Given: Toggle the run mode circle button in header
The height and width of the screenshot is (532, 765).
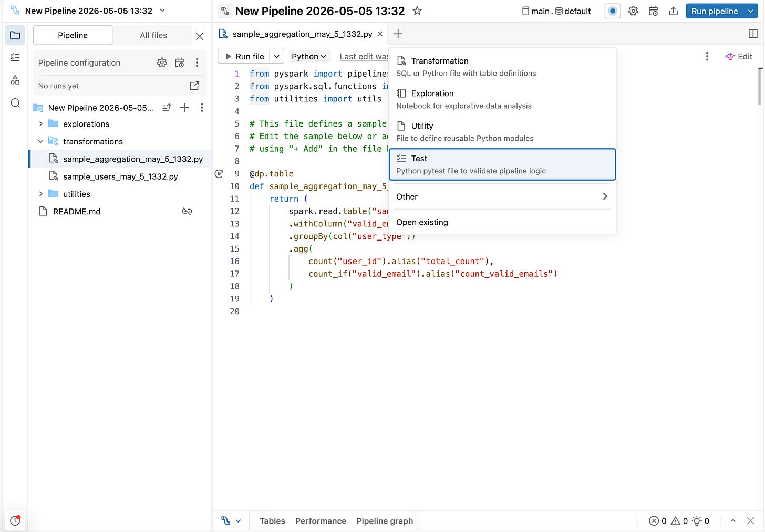Looking at the screenshot, I should pyautogui.click(x=613, y=11).
